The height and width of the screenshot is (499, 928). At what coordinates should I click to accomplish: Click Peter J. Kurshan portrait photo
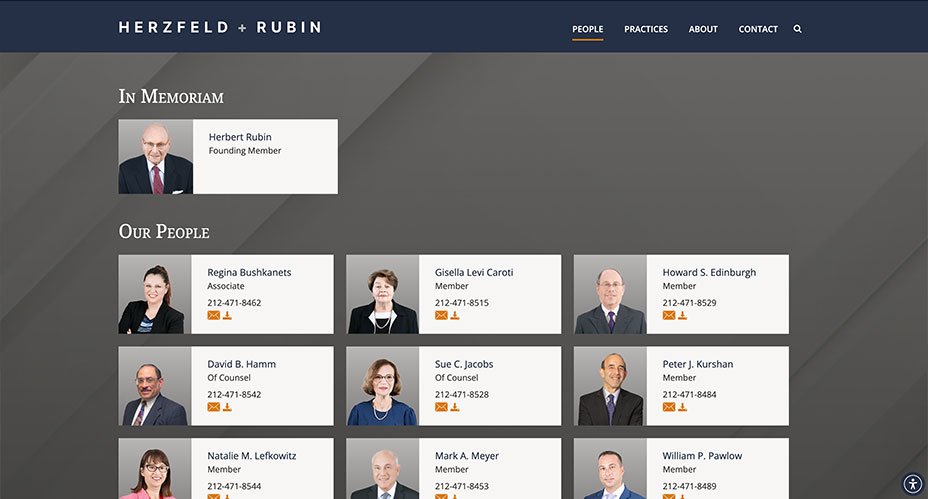click(x=610, y=386)
